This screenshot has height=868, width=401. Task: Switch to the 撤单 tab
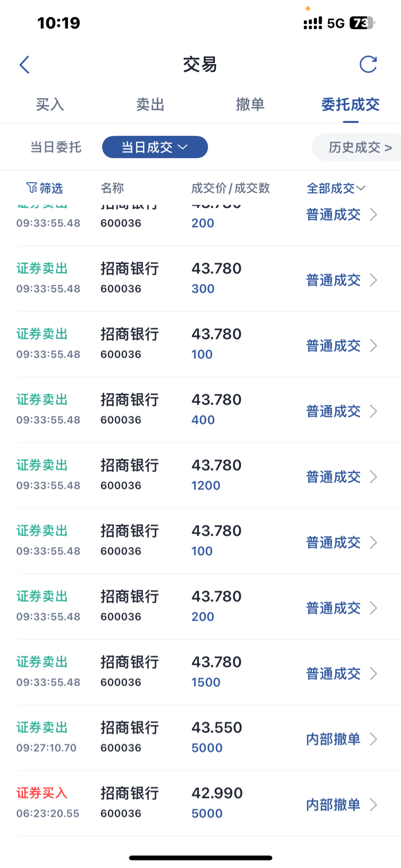click(x=250, y=104)
